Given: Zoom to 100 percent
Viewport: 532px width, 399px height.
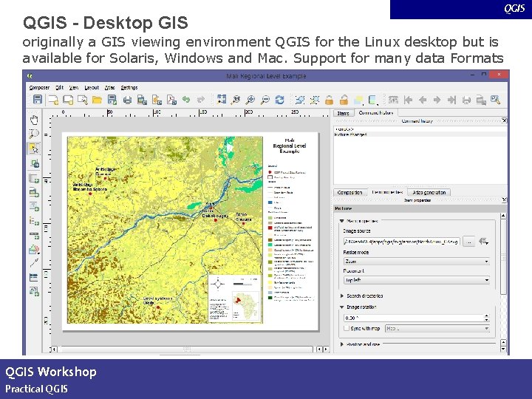Looking at the screenshot, I should (236, 100).
